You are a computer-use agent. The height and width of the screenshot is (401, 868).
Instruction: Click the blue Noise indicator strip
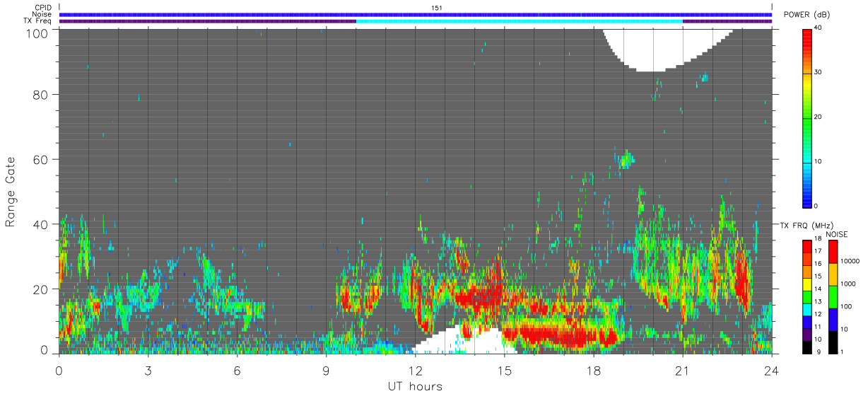(x=416, y=14)
